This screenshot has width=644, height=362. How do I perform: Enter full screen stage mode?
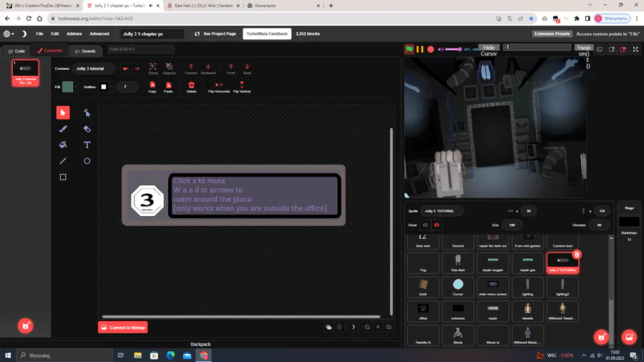[635, 49]
